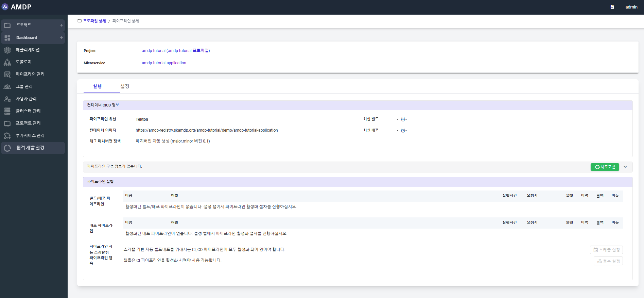The height and width of the screenshot is (298, 644).
Task: Open 클러스터 관리 menu item
Action: click(28, 111)
